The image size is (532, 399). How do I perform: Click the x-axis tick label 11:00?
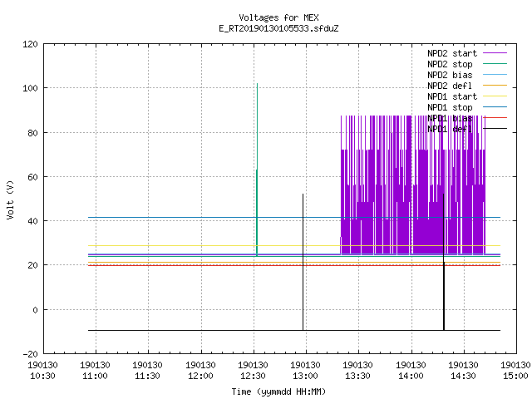96,376
